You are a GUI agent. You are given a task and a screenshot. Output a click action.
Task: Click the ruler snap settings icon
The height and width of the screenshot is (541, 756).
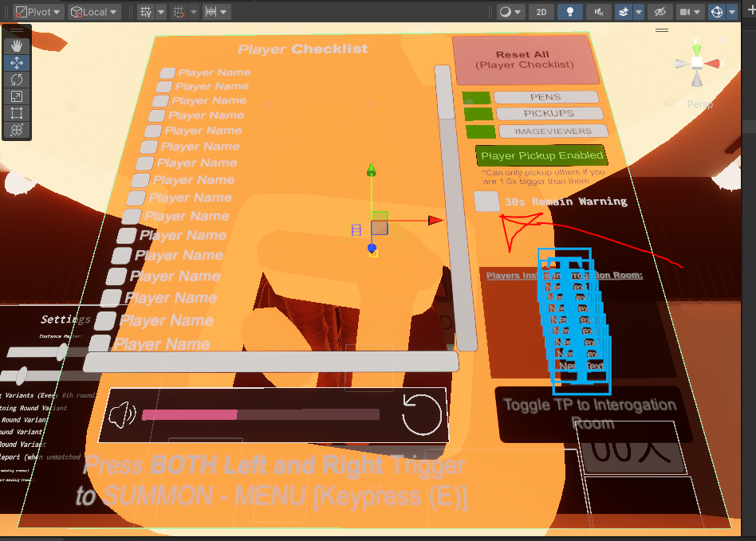click(211, 12)
